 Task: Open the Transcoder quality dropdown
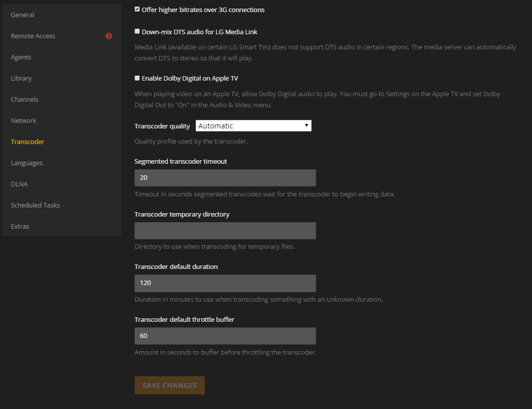tap(253, 126)
